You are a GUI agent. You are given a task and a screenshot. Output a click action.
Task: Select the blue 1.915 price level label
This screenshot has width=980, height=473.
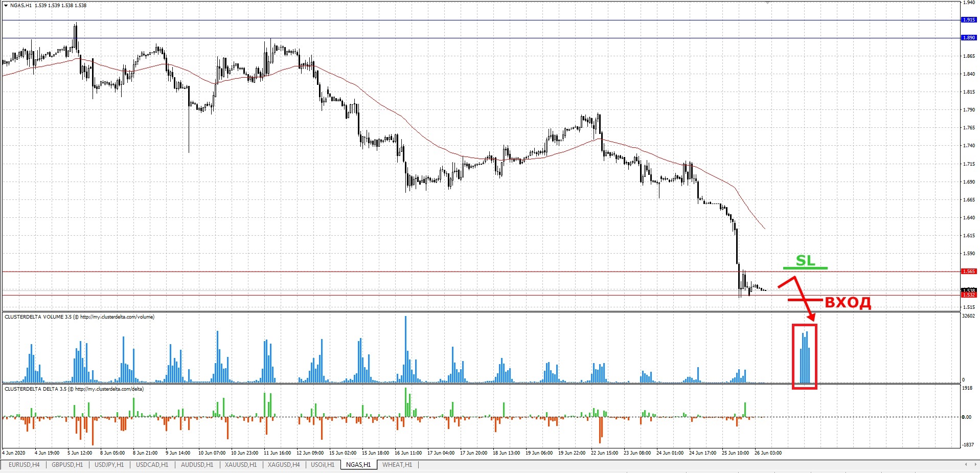coord(969,20)
